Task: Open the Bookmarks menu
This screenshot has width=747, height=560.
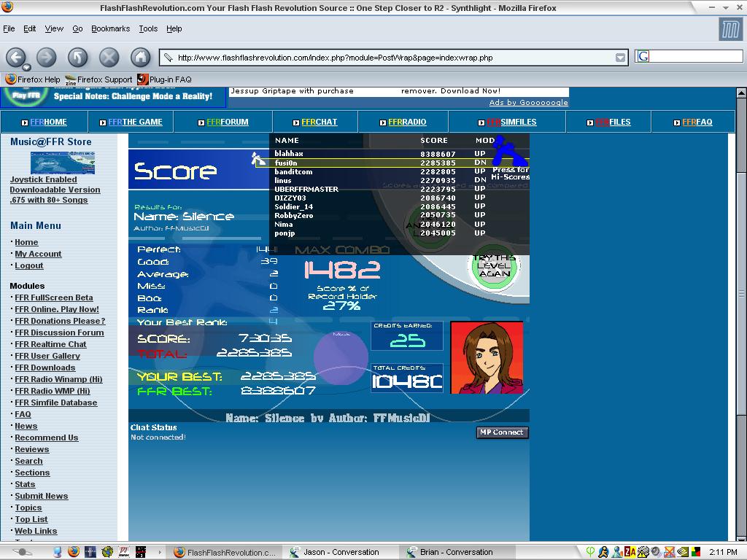Action: (111, 28)
